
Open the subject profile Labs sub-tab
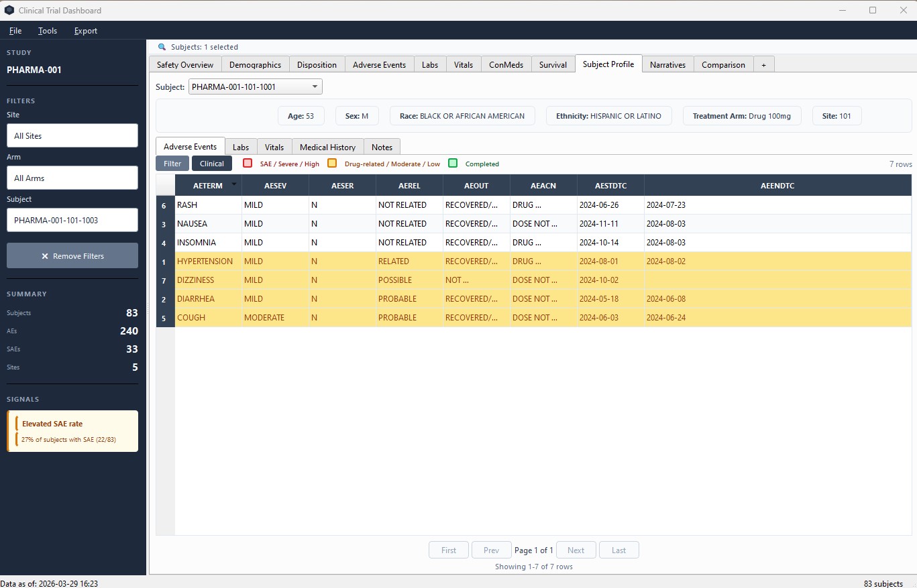tap(241, 147)
